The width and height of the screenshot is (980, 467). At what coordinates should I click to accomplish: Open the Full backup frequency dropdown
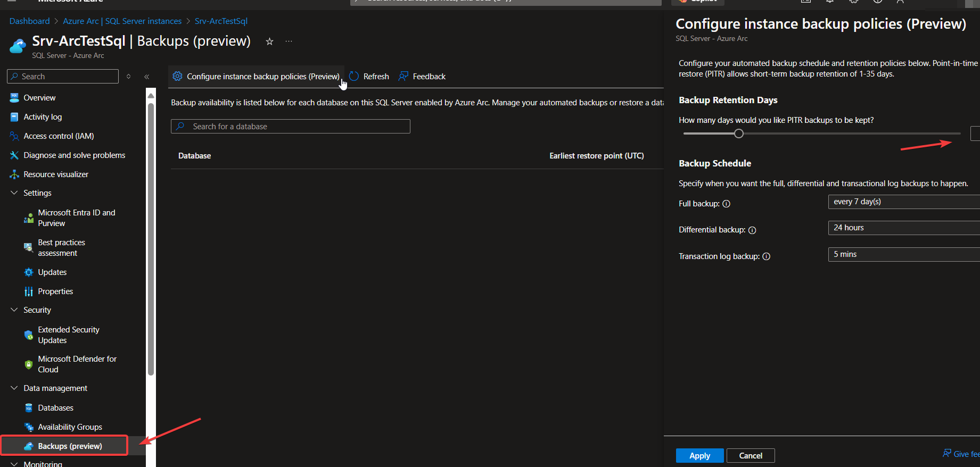tap(903, 202)
